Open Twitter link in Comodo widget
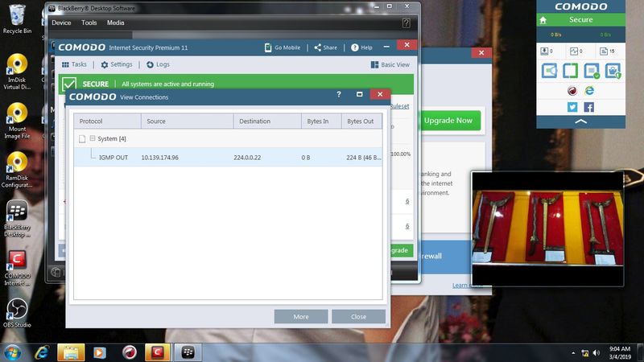The height and width of the screenshot is (362, 644). pyautogui.click(x=572, y=107)
